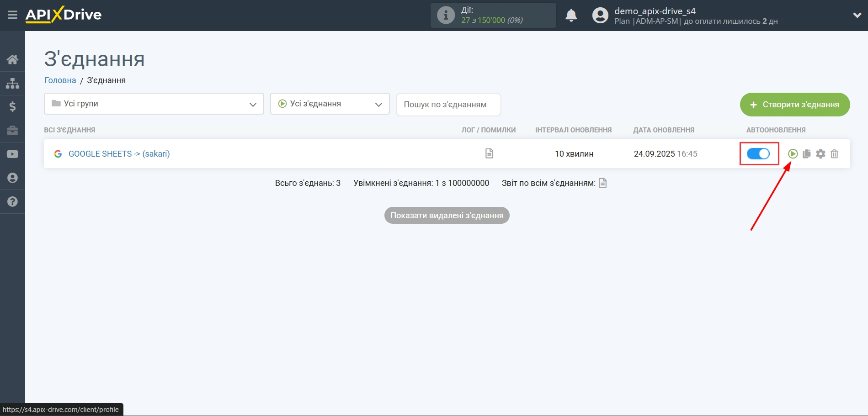Viewport: 868px width, 416px height.
Task: Open the help question mark icon
Action: [12, 201]
